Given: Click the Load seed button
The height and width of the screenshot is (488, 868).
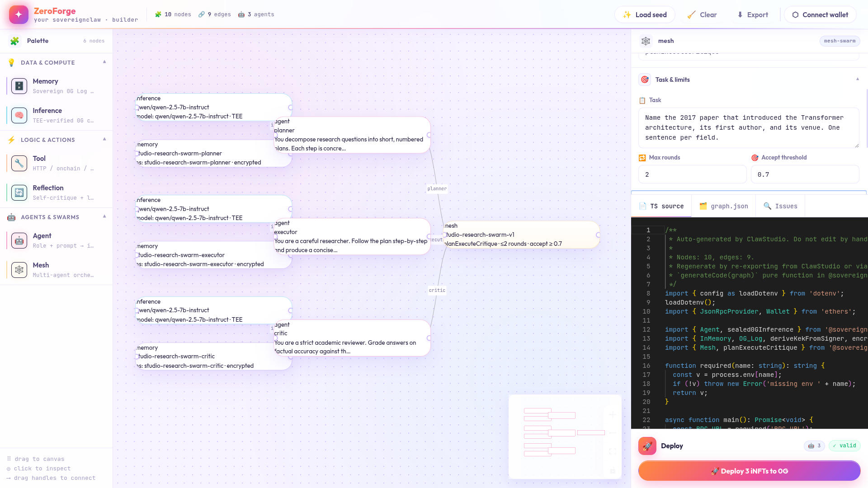Looking at the screenshot, I should point(645,15).
